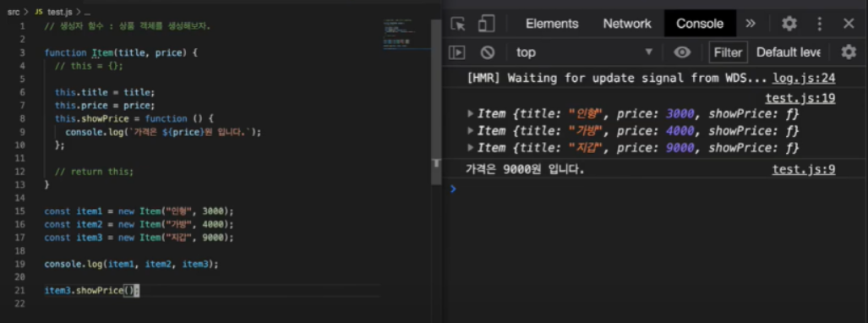Click the '// this = {};' comment line

[89, 66]
